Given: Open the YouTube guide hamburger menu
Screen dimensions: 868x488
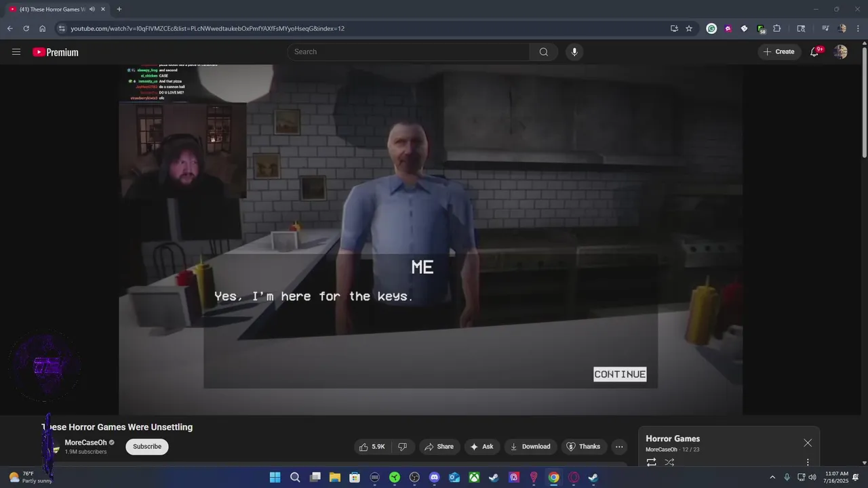Looking at the screenshot, I should pyautogui.click(x=16, y=52).
